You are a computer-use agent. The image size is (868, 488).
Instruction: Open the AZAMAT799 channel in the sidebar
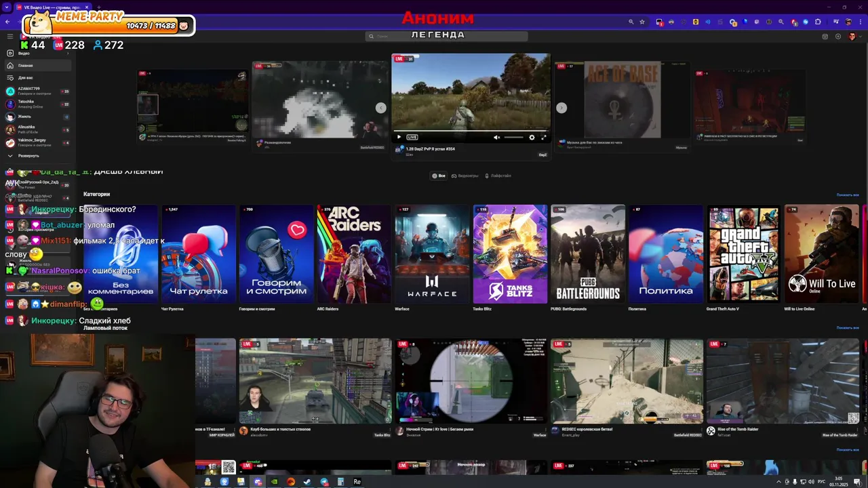click(x=37, y=91)
